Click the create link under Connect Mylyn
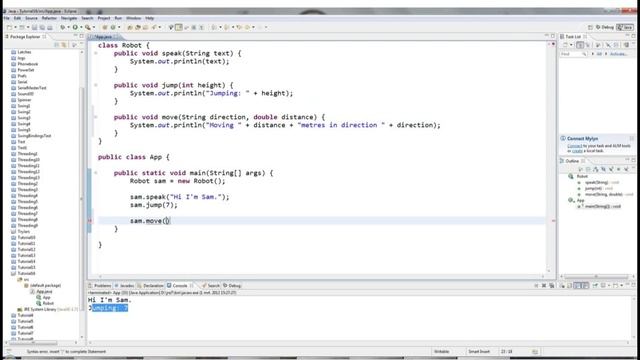Viewport: 640px width, 360px height. tap(577, 151)
